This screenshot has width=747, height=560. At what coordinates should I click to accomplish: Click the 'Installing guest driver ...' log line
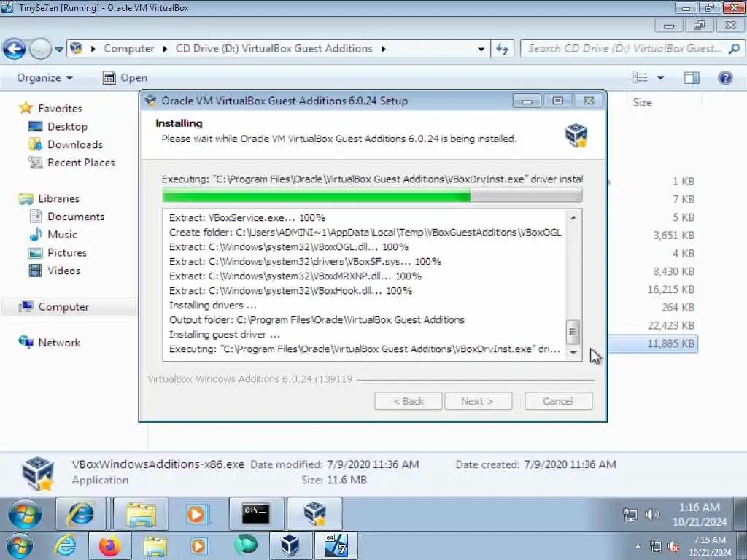coord(225,334)
